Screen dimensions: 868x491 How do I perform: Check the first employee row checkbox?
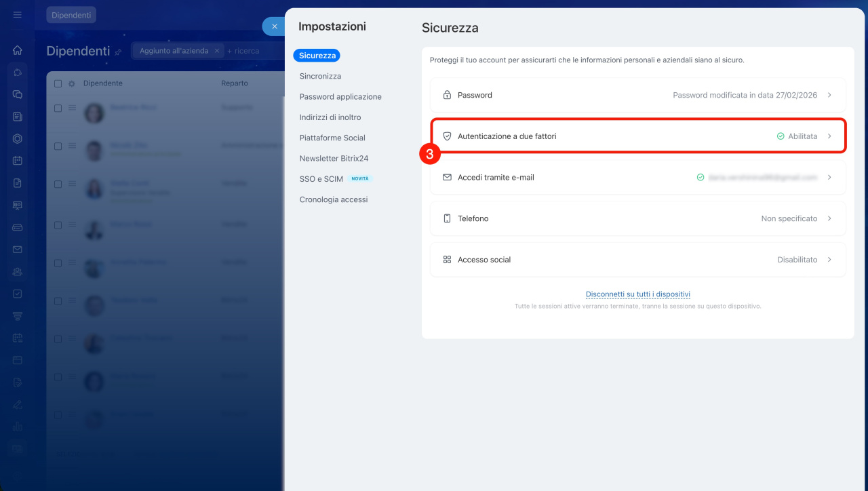[58, 109]
